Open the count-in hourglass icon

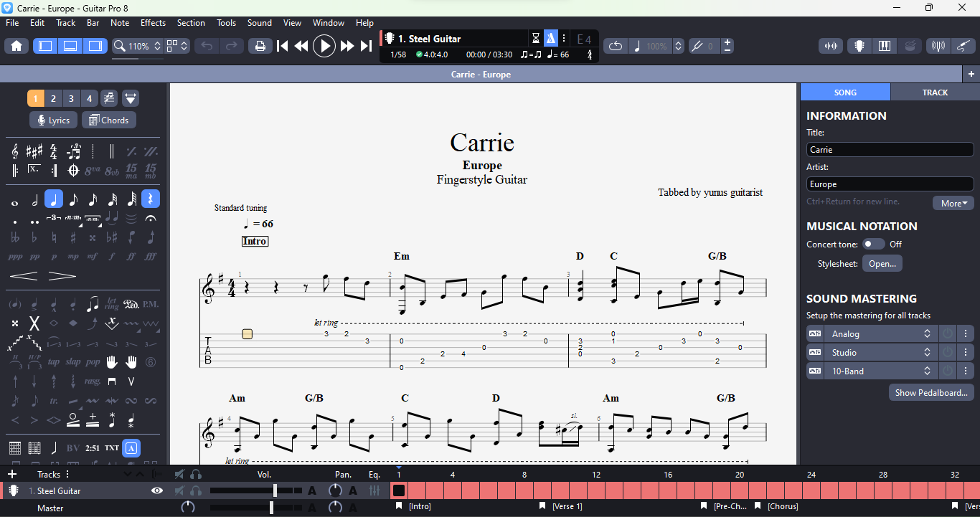[535, 39]
